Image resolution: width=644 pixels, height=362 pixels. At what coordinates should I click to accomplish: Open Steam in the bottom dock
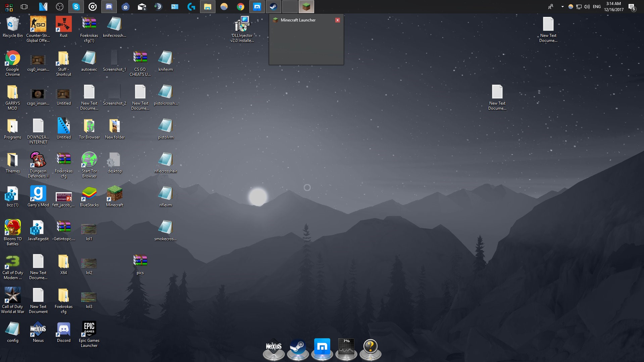pyautogui.click(x=298, y=348)
